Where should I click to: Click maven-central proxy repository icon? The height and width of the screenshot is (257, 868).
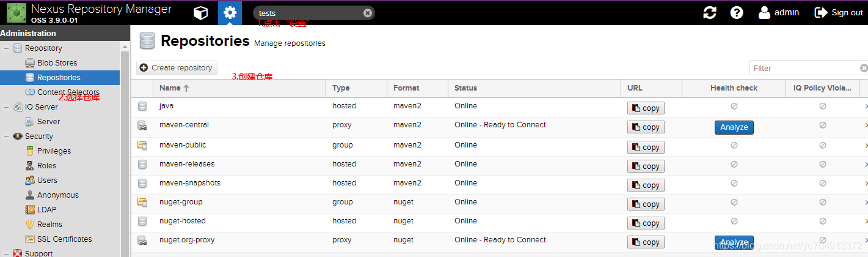coord(142,125)
